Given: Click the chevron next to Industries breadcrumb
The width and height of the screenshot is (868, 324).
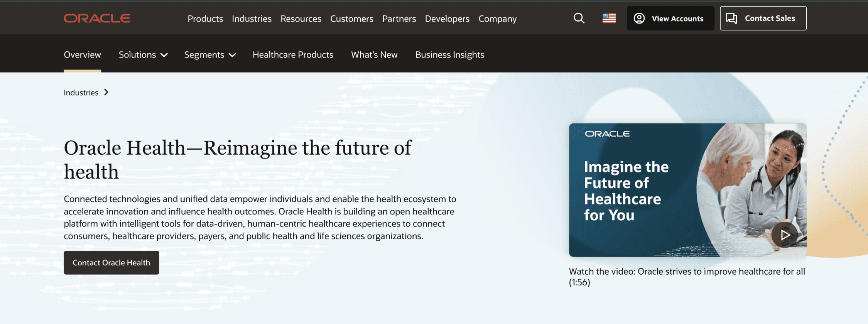Looking at the screenshot, I should click(x=106, y=92).
